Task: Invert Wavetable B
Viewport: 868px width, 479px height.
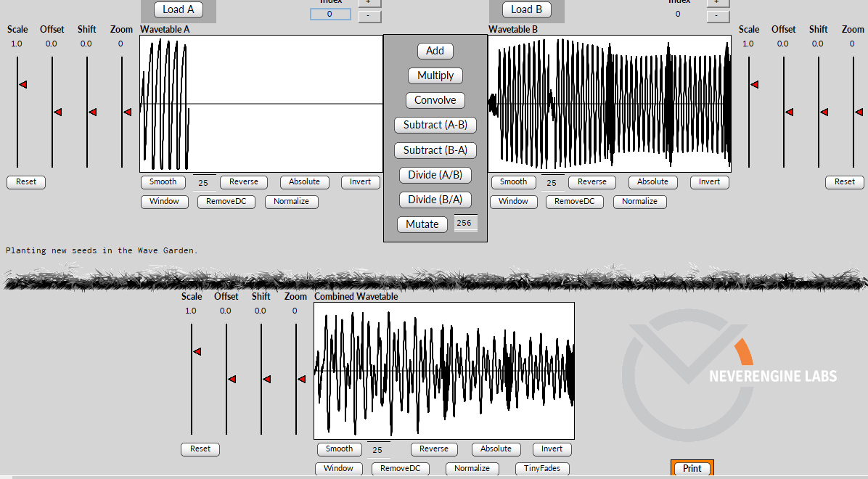Action: (x=709, y=182)
